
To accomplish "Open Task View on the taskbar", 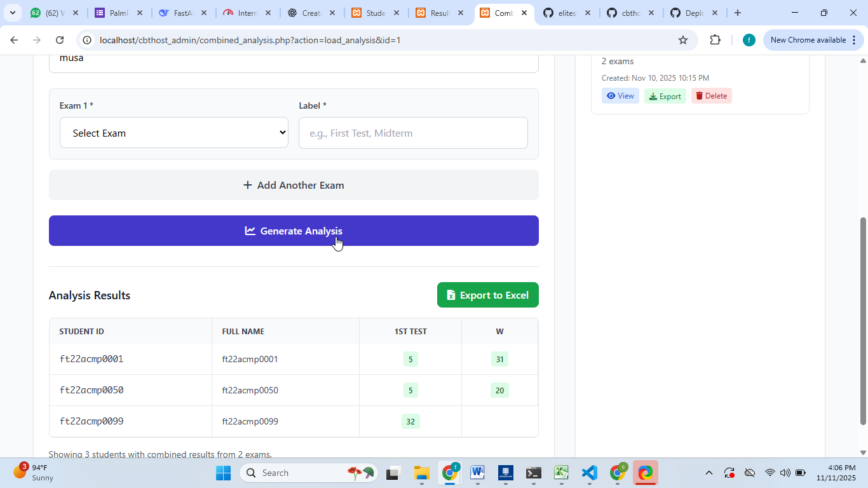I will point(393,473).
